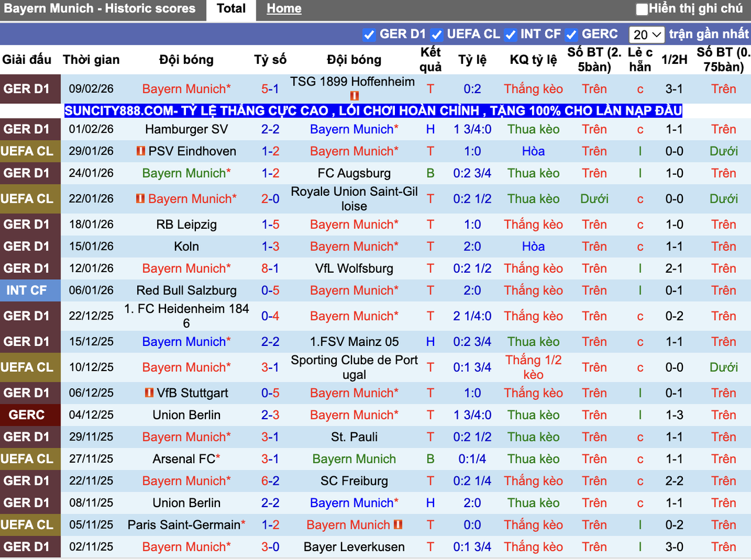This screenshot has height=560, width=751.
Task: Select the Paris Saint-Germain team name
Action: [x=184, y=525]
